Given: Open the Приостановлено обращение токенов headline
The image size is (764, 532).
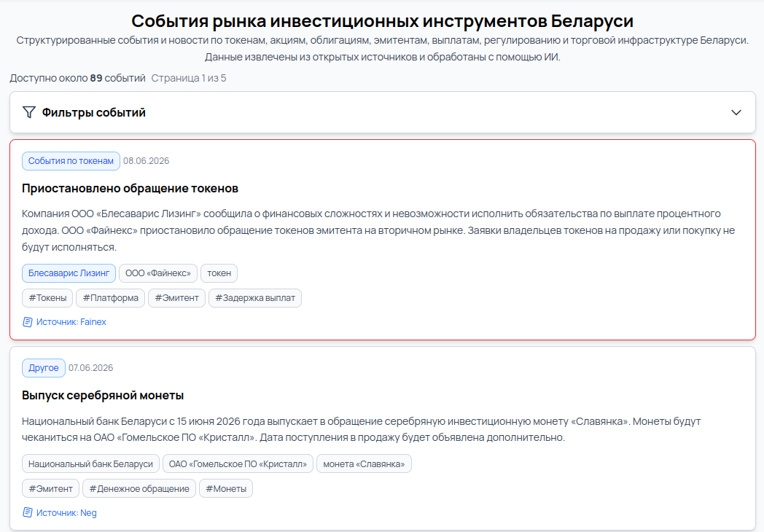Looking at the screenshot, I should pyautogui.click(x=130, y=189).
